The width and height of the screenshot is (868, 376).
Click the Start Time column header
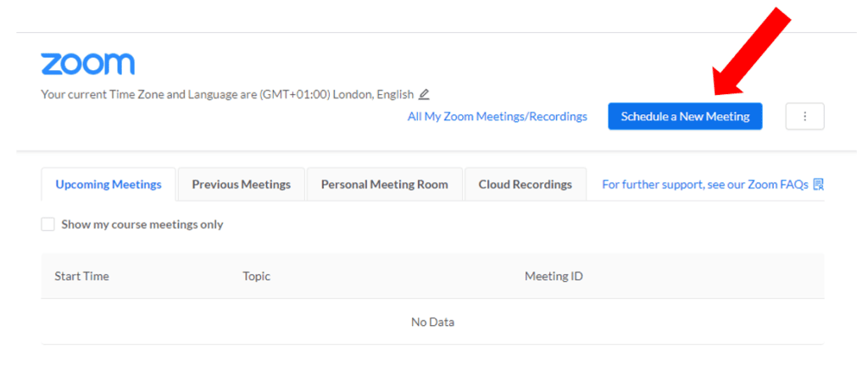click(x=81, y=276)
